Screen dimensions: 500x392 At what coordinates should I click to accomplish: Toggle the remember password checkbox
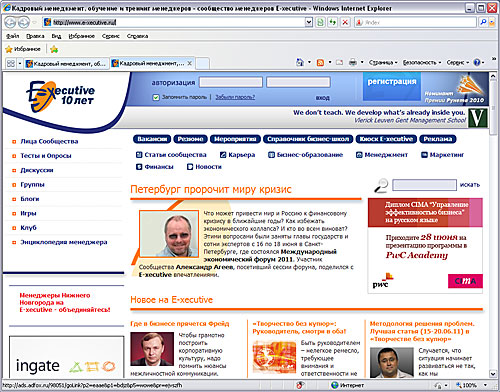tap(156, 97)
